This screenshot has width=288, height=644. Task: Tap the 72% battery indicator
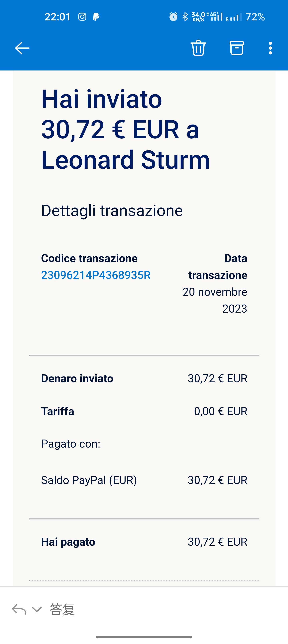click(255, 17)
